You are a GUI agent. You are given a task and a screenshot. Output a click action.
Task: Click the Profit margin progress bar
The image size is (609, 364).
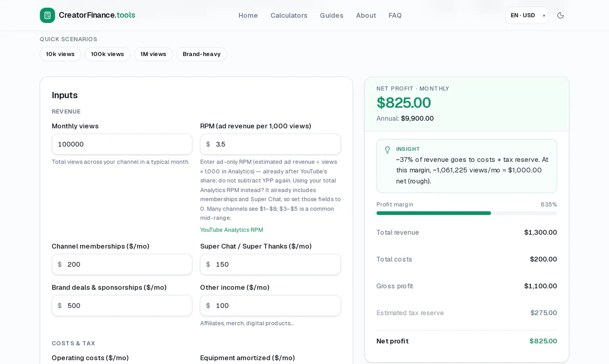click(x=467, y=213)
